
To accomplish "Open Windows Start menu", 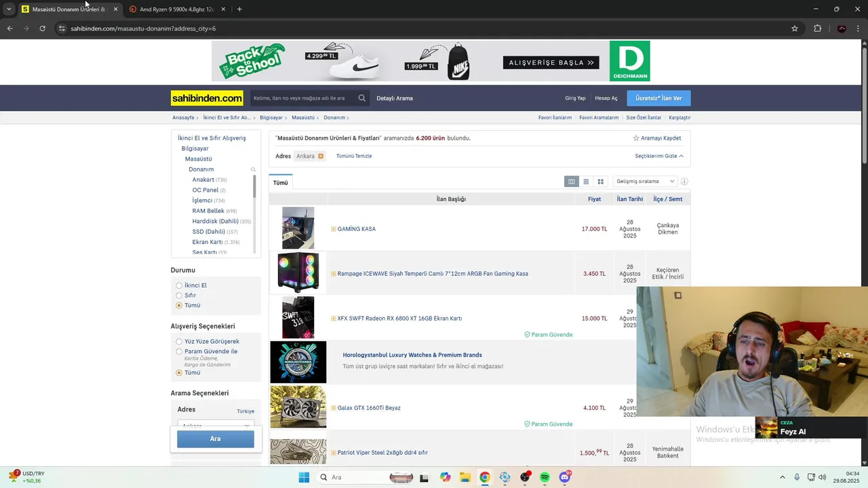I will point(304,477).
